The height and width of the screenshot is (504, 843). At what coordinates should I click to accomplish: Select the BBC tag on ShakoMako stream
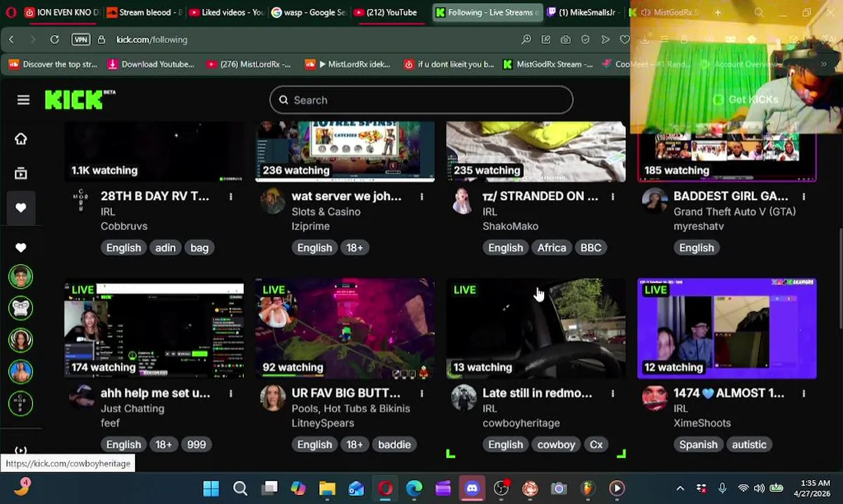pyautogui.click(x=591, y=248)
